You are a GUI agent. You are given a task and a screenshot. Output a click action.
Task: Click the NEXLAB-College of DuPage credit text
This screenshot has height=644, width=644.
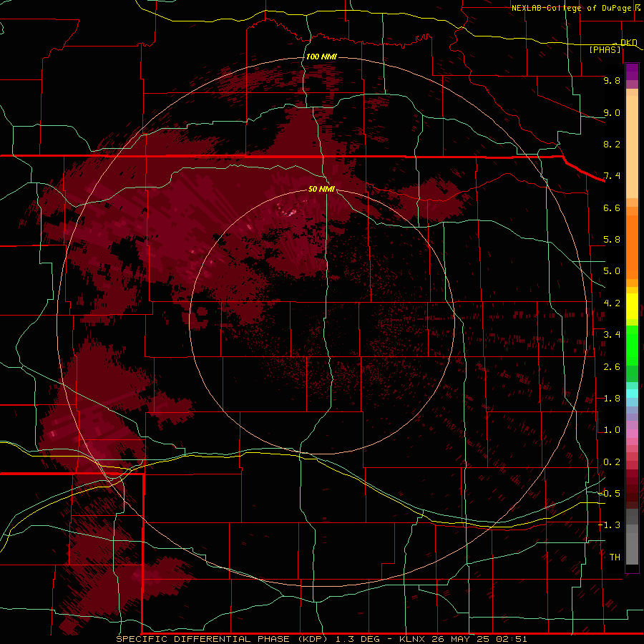571,8
